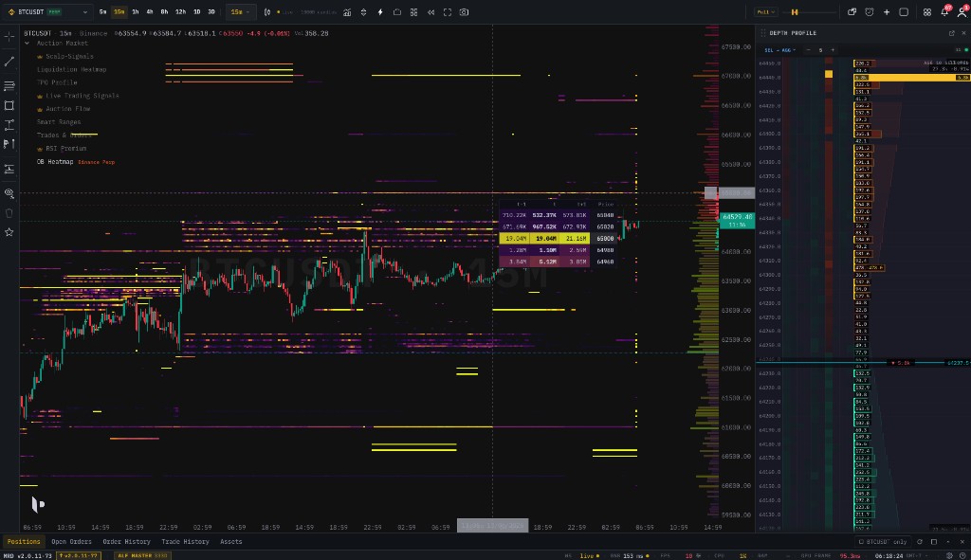
Task: Open notifications bell with red badge
Action: point(945,11)
